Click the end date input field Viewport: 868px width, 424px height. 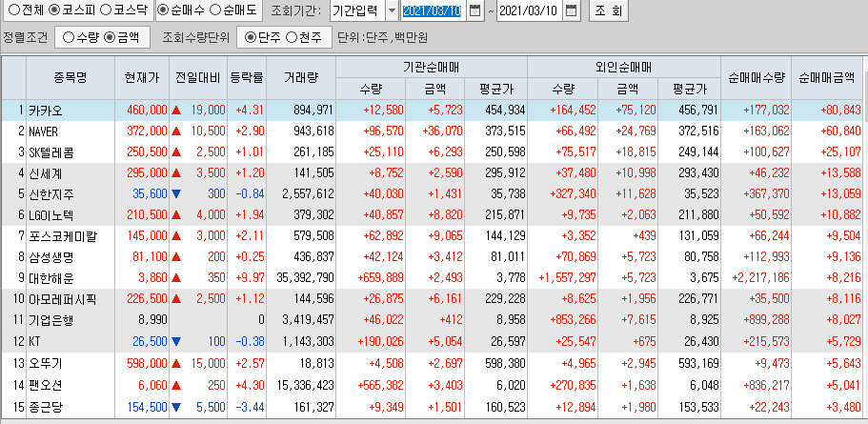tap(530, 10)
